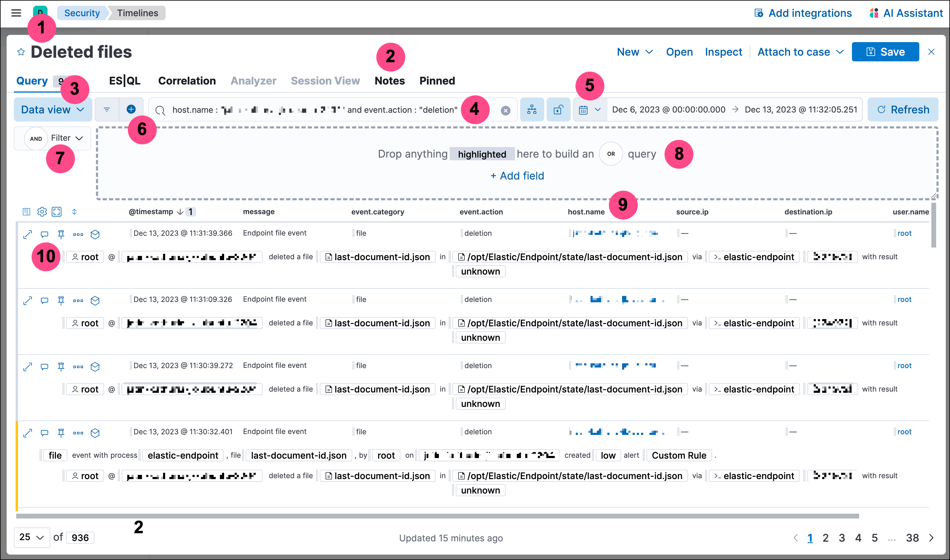Open the Data view selector
Image resolution: width=950 pixels, height=560 pixels.
click(52, 109)
